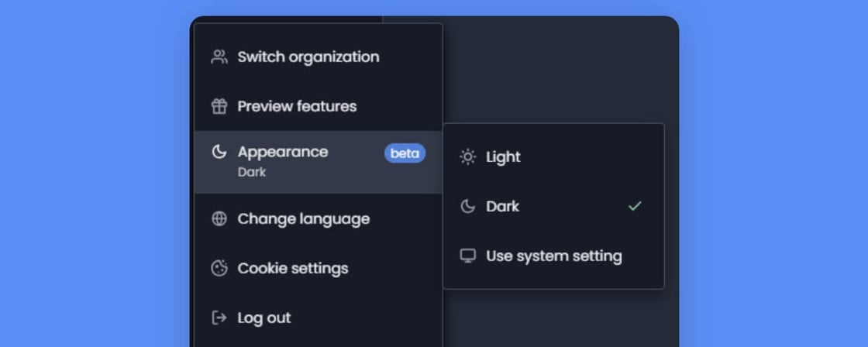Open Cookie settings

[x=292, y=268]
